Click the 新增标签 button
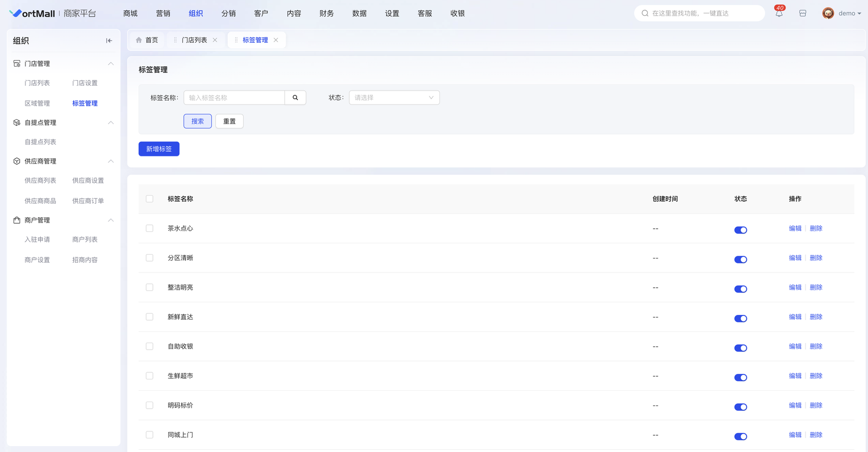 pos(159,149)
